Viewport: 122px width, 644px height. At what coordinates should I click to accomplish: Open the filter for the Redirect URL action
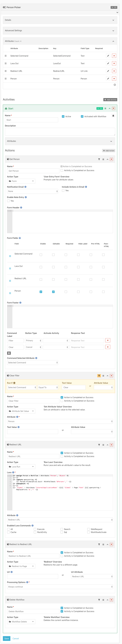pyautogui.click(x=99, y=445)
